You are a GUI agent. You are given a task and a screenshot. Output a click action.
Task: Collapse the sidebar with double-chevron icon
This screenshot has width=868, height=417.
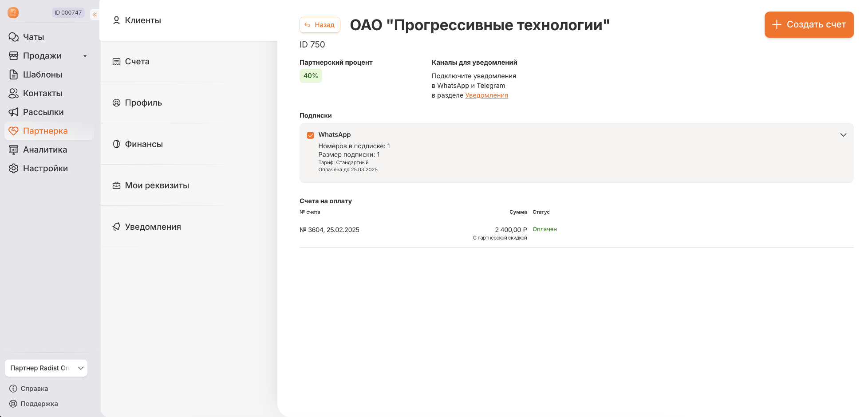tap(95, 15)
